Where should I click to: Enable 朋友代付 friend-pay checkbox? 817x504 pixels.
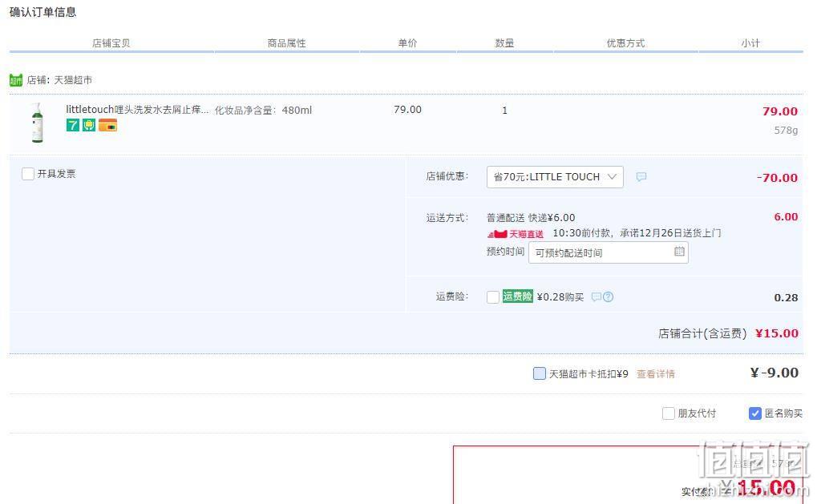(669, 413)
